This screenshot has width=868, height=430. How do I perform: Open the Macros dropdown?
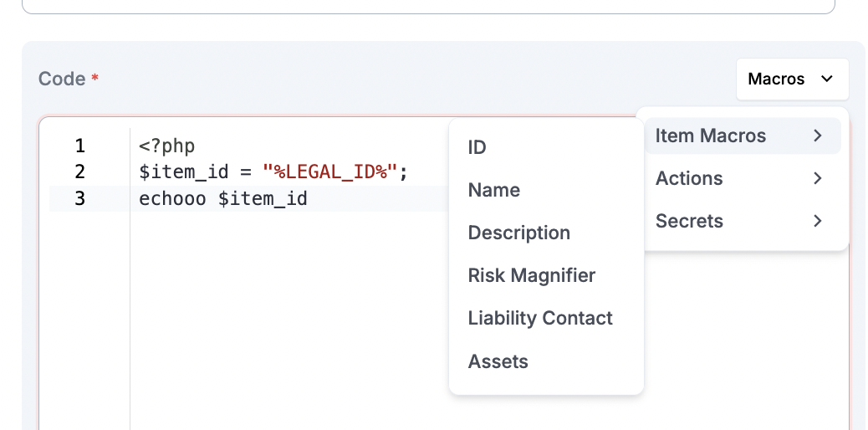click(791, 79)
